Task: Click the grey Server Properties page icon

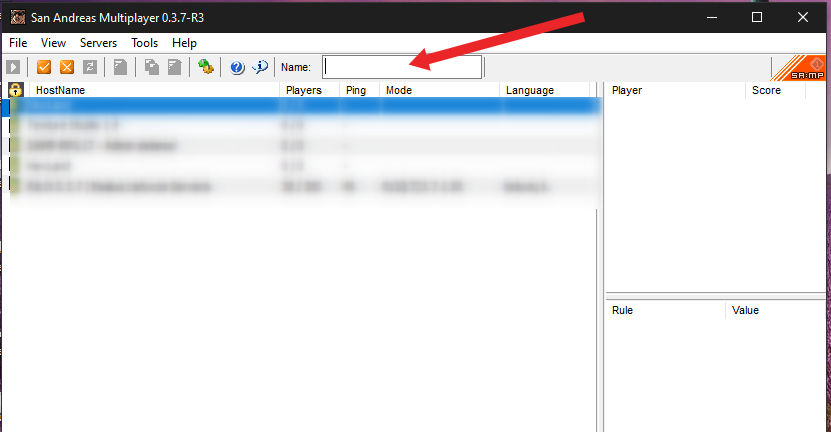Action: pos(174,67)
